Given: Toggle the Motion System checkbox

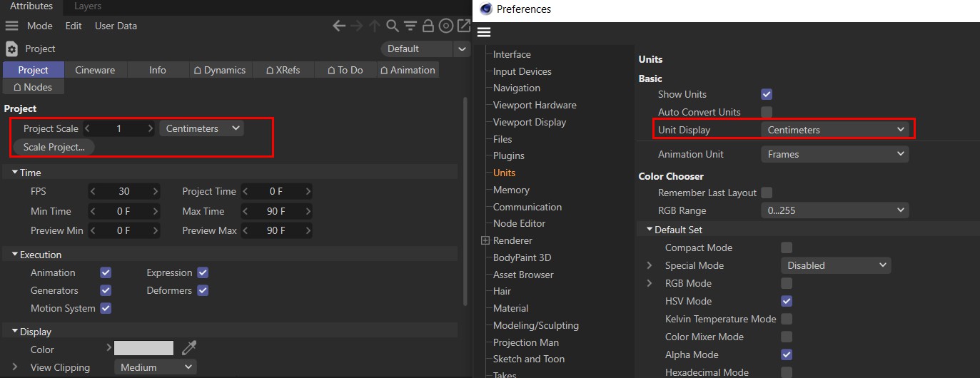Looking at the screenshot, I should 106,308.
